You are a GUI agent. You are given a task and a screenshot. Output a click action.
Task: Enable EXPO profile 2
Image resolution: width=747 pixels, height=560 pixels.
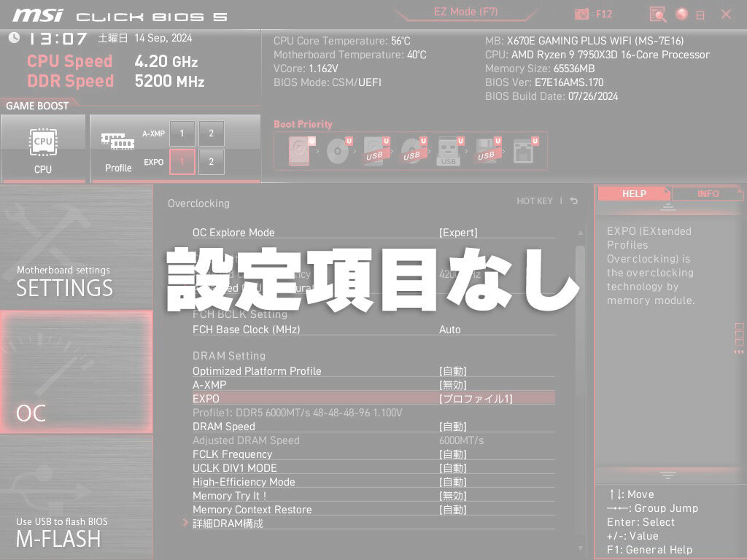click(211, 162)
